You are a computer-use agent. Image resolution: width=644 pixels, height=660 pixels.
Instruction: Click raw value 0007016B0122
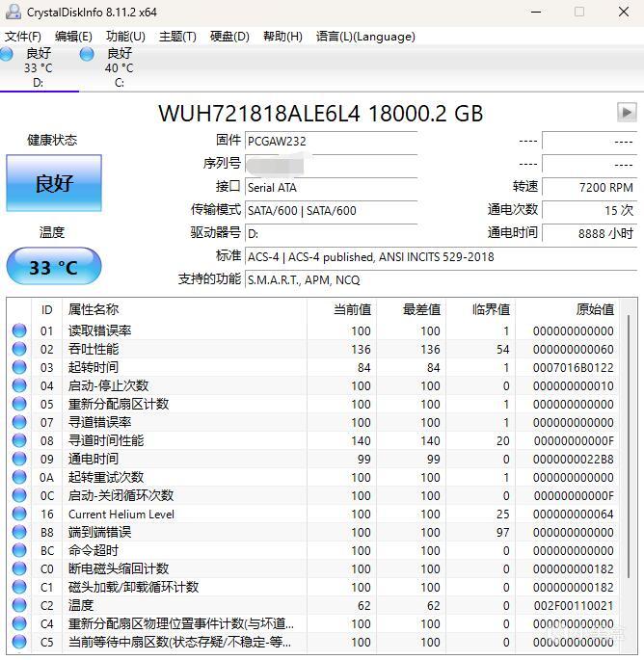click(574, 367)
